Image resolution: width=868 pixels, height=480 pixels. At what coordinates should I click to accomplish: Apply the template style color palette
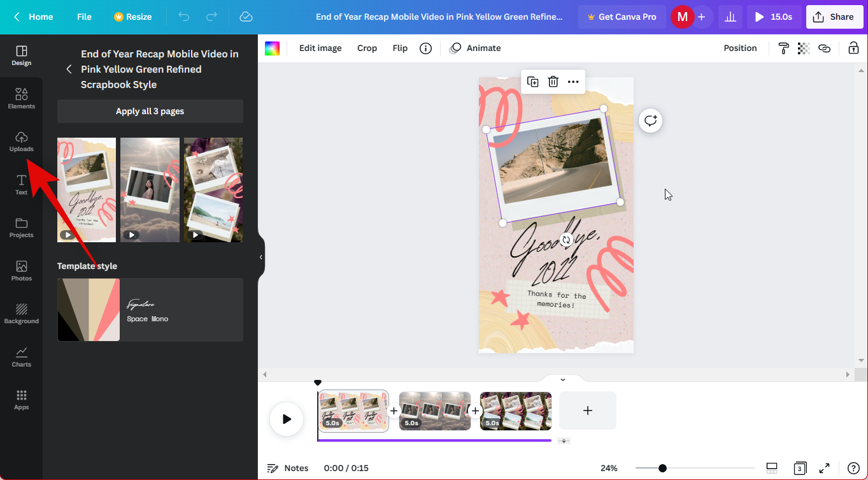(89, 310)
